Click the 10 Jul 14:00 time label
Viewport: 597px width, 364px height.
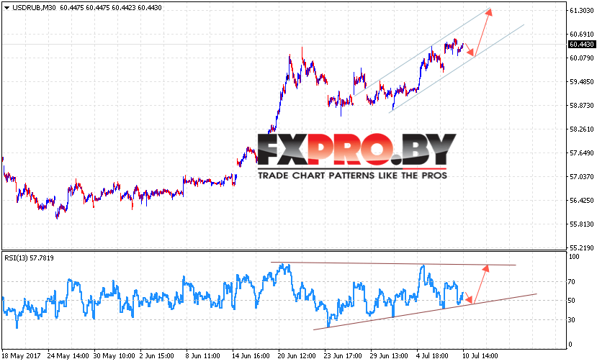point(480,356)
